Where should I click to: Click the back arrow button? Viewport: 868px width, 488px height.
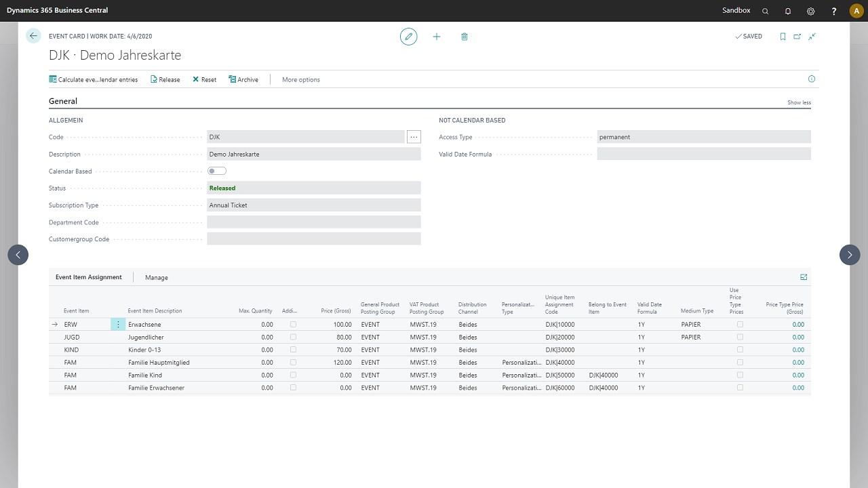point(33,37)
